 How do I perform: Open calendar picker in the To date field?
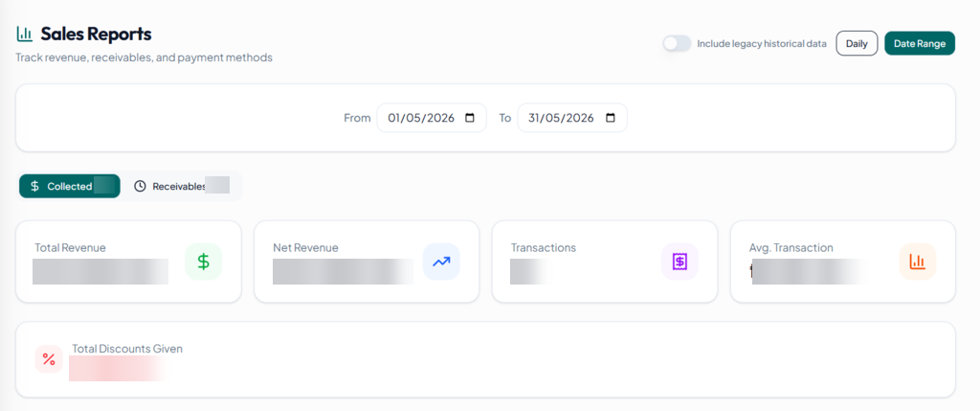coord(611,118)
